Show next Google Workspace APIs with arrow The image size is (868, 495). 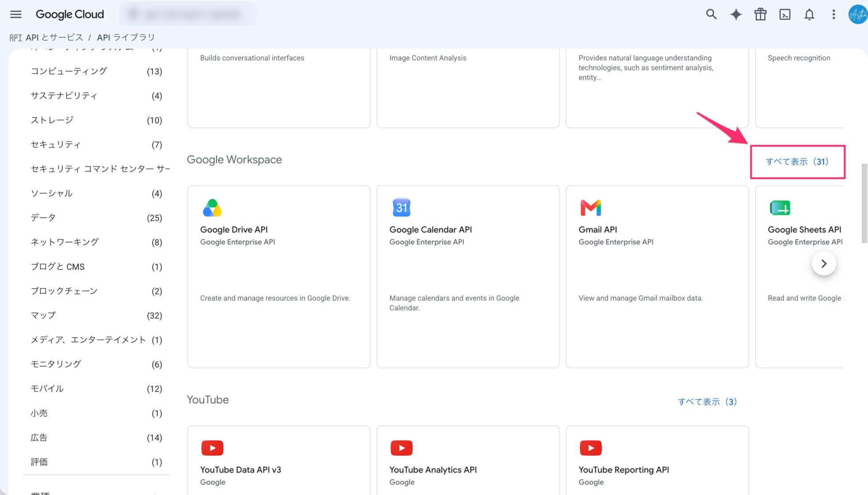(824, 263)
